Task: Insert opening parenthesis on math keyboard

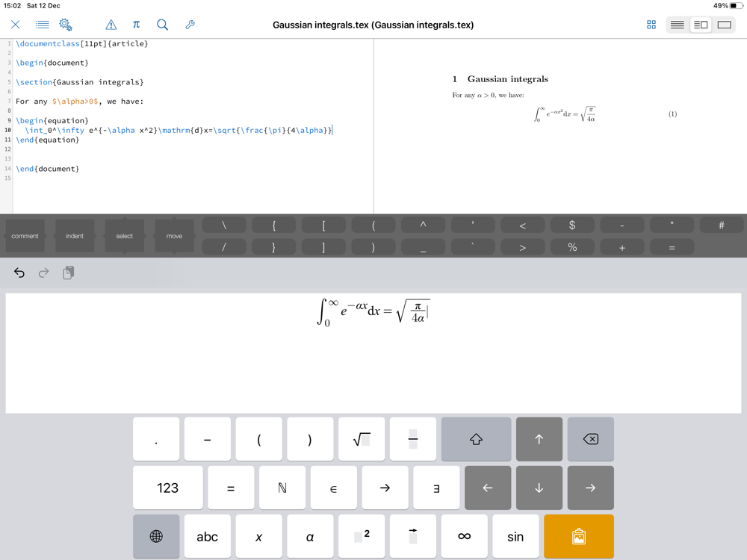Action: [258, 439]
